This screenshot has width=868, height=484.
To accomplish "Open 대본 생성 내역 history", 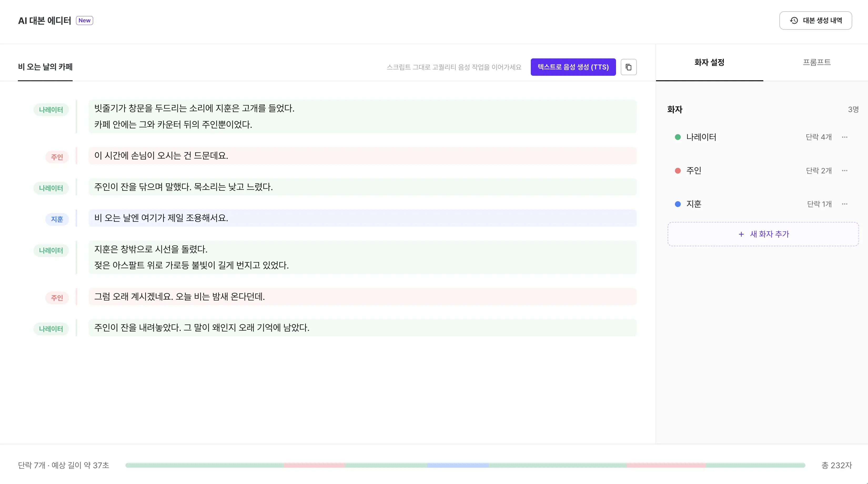I will point(815,21).
